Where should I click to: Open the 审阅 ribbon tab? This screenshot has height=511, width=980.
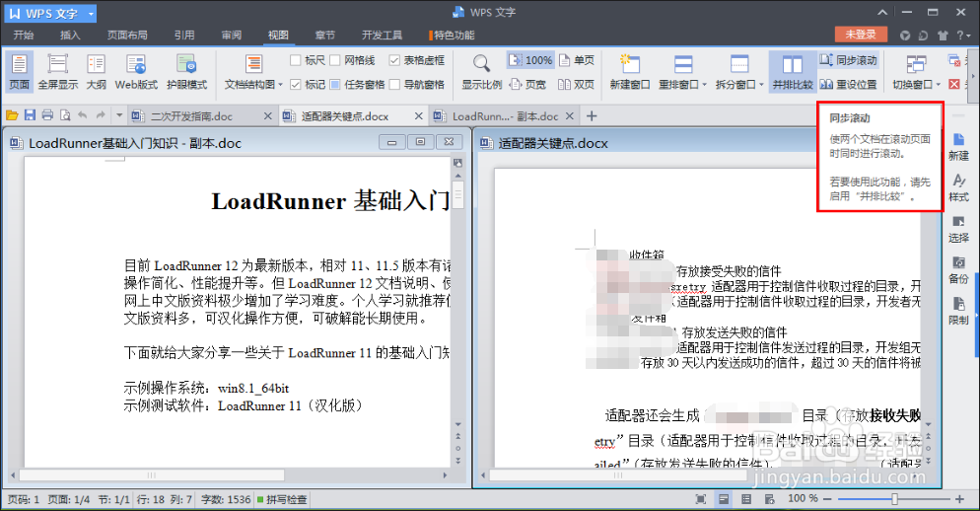tap(232, 36)
